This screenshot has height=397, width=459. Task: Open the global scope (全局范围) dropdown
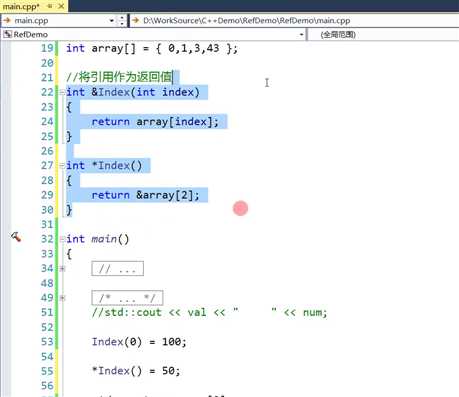point(383,34)
